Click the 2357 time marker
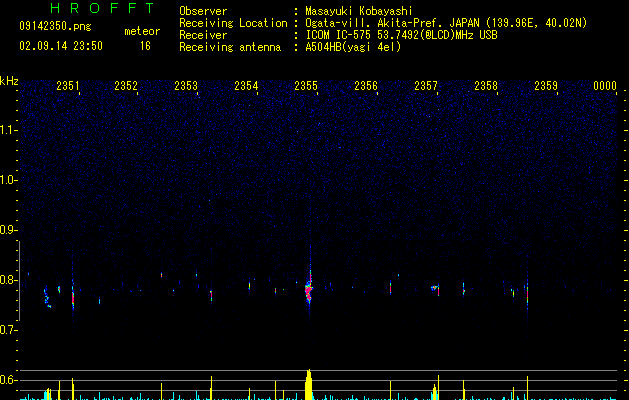 click(426, 86)
